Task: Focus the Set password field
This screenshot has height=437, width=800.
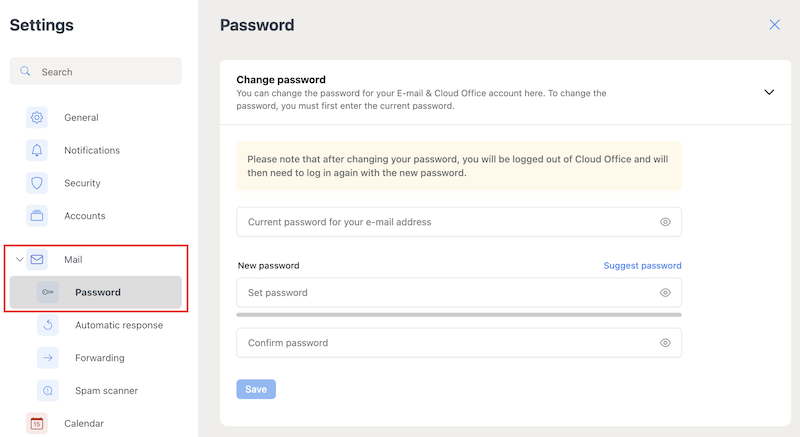Action: [x=459, y=293]
